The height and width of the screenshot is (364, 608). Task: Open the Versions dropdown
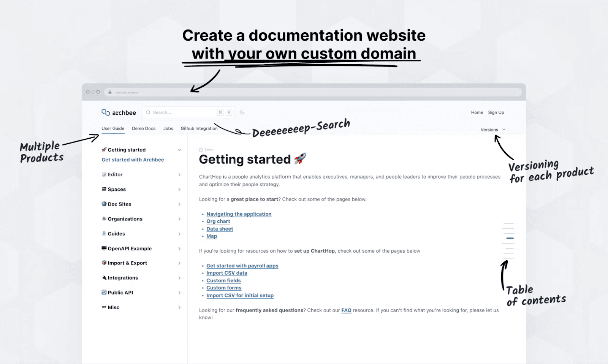coord(492,130)
